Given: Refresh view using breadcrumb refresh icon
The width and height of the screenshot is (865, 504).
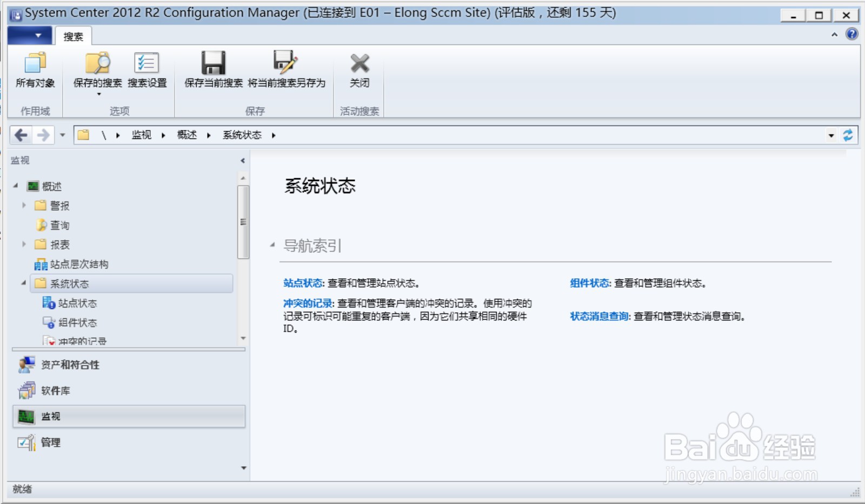Looking at the screenshot, I should [x=847, y=135].
